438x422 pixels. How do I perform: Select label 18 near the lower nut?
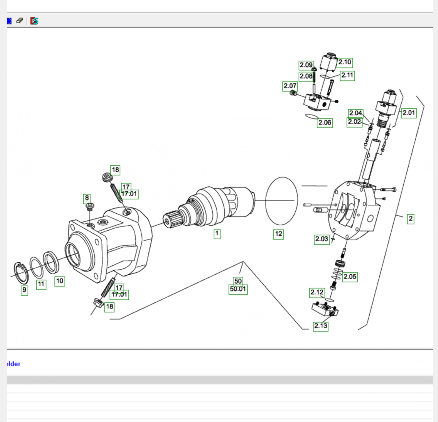pyautogui.click(x=109, y=307)
